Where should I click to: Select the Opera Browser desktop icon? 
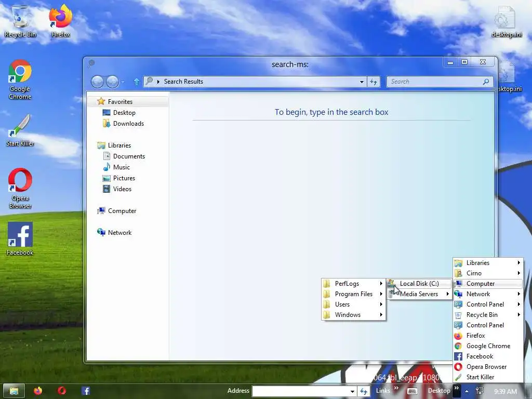[20, 189]
